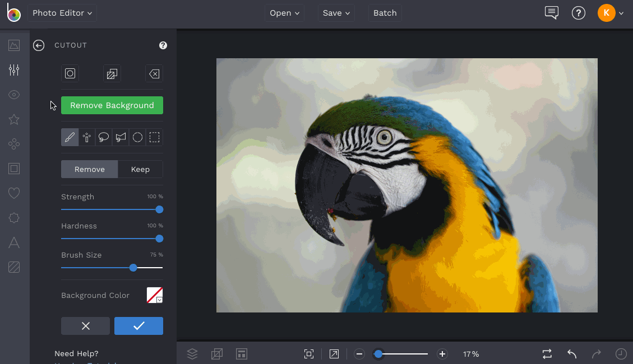Open the Touch Up eye sidebar icon

(14, 95)
